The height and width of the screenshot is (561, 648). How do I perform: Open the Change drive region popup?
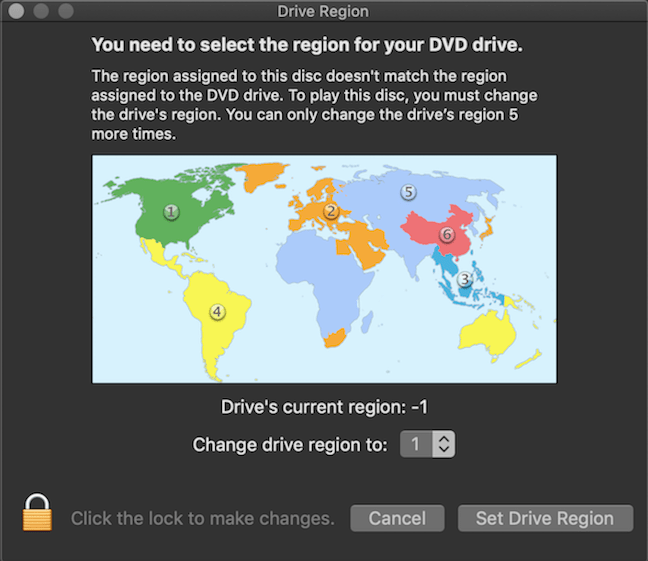coord(427,444)
